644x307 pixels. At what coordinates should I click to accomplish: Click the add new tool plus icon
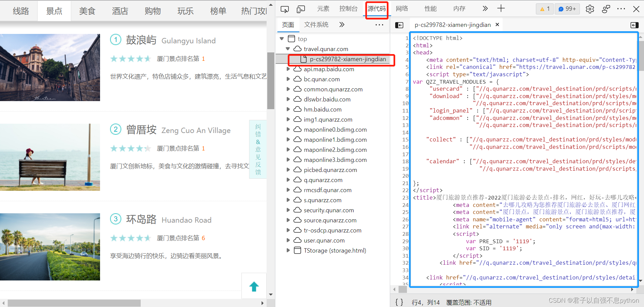pos(501,9)
